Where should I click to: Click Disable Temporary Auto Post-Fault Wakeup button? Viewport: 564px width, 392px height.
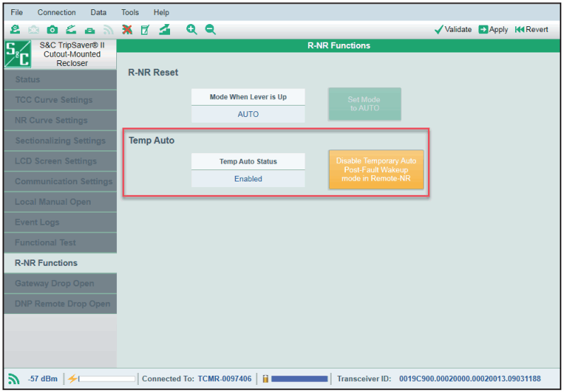point(376,169)
